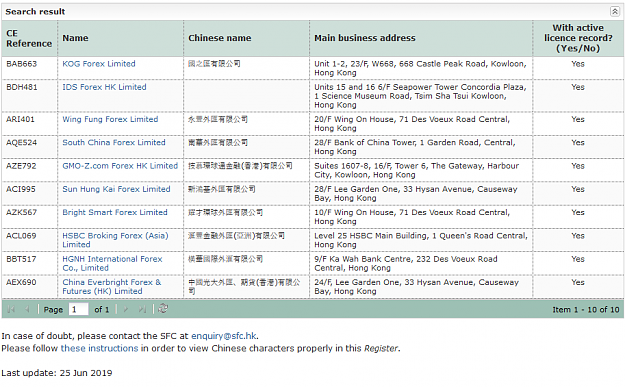The width and height of the screenshot is (625, 387).
Task: Click address '9/F Ka Wah Bank Centre'
Action: (406, 263)
